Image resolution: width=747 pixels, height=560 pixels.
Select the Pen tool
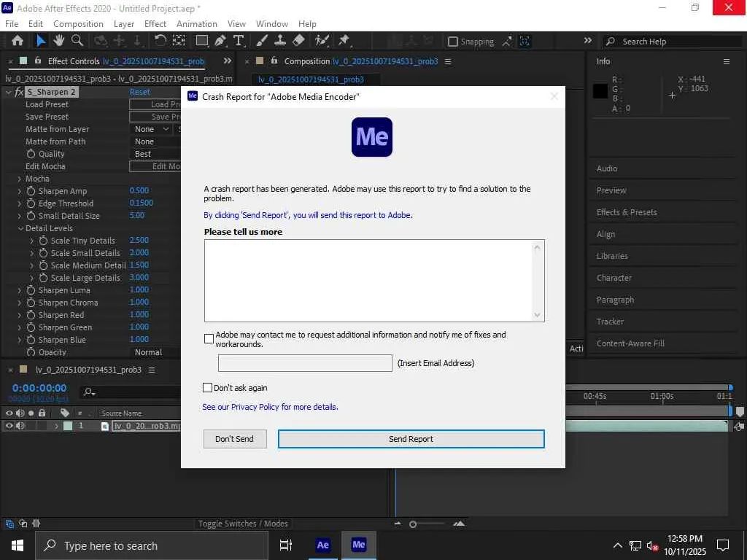pyautogui.click(x=222, y=41)
